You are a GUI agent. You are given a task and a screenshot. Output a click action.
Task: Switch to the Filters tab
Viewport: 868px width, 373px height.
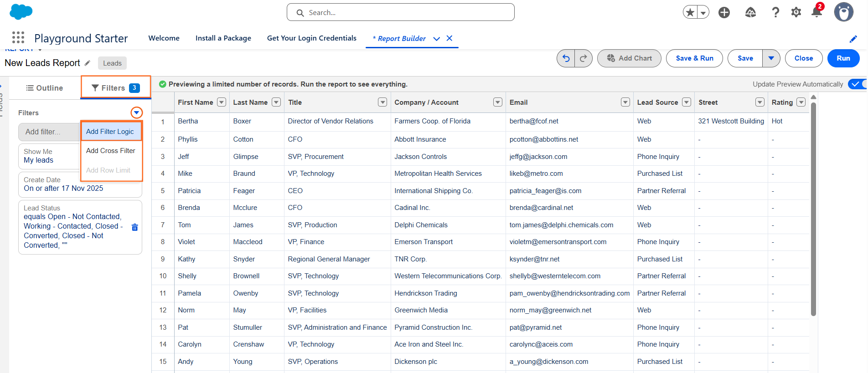click(116, 88)
